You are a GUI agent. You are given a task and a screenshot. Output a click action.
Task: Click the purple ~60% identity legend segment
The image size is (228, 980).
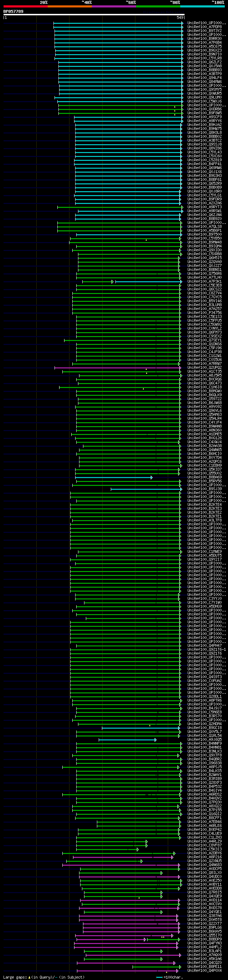pos(114,6)
